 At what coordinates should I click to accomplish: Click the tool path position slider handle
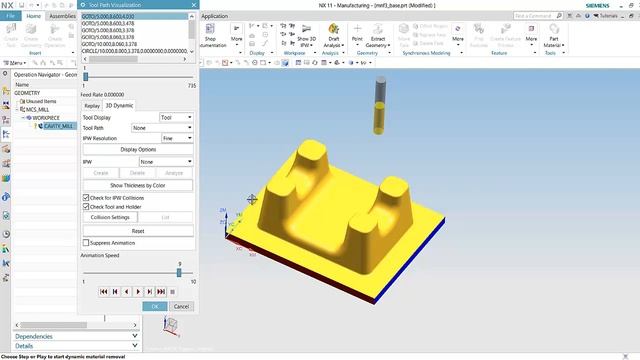coord(86,77)
